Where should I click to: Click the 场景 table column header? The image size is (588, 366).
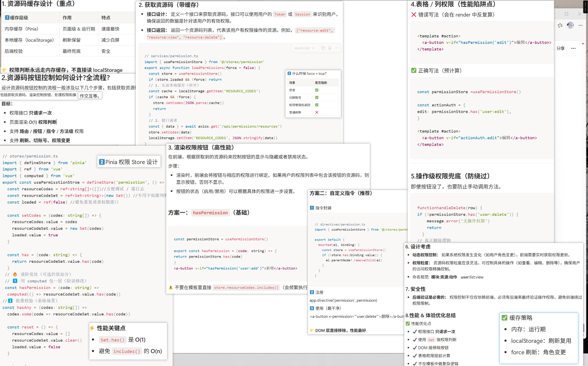coord(292,83)
